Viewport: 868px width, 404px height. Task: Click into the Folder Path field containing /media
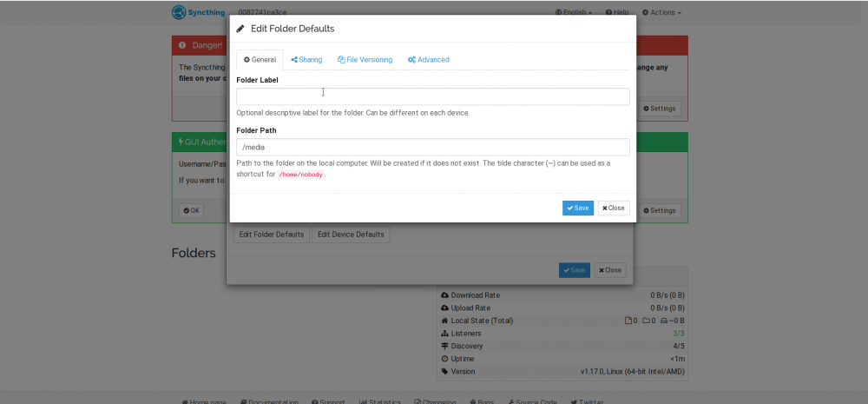tap(433, 147)
